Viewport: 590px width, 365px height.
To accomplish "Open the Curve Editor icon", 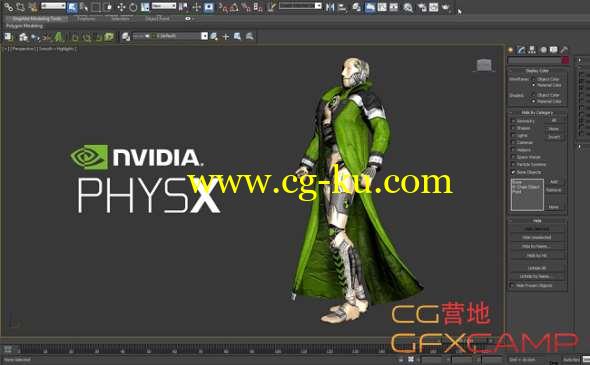I will tap(382, 7).
